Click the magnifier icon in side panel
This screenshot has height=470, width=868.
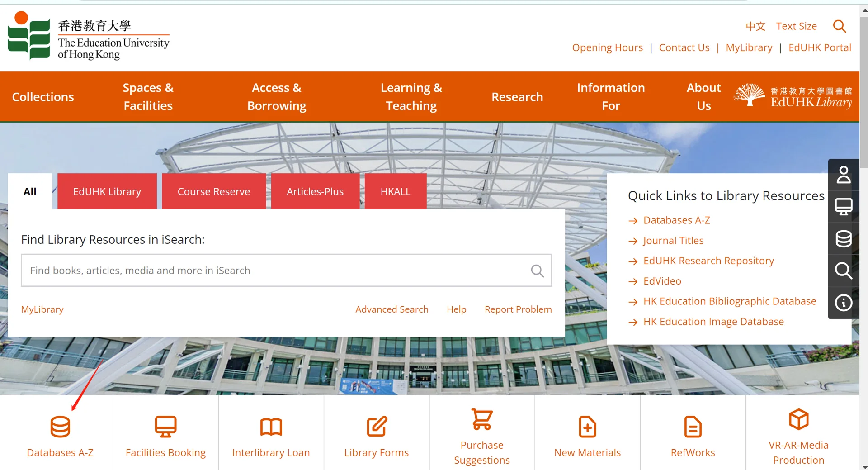click(x=844, y=271)
